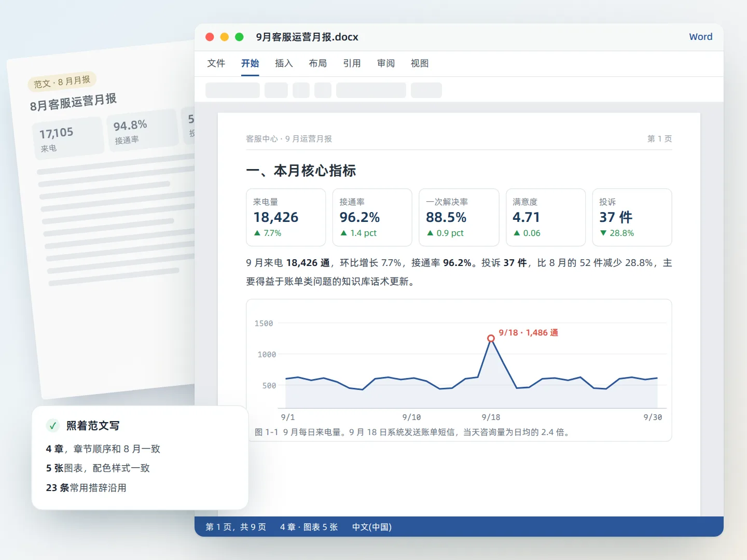The image size is (747, 560).
Task: Select the 一次解决率 88.5% metric card
Action: [x=459, y=217]
